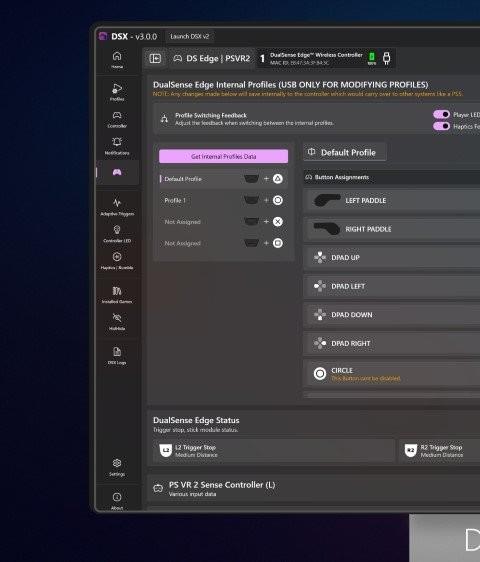This screenshot has height=562, width=480.
Task: Open the Haptics / Rumble section
Action: click(117, 261)
